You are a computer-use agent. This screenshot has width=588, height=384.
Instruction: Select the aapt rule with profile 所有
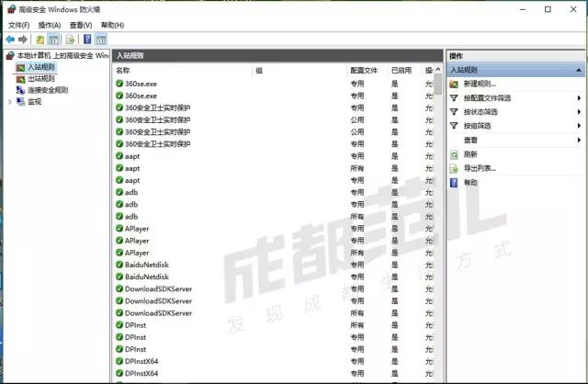(x=277, y=168)
